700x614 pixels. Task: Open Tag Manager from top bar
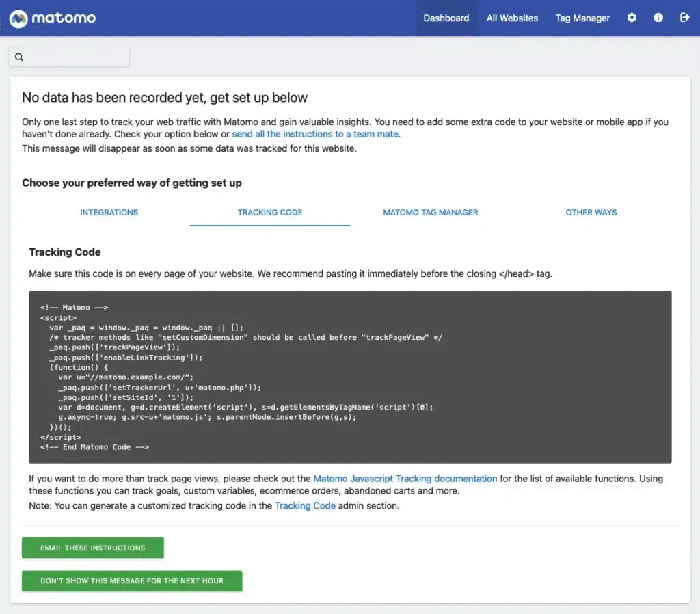pyautogui.click(x=582, y=18)
